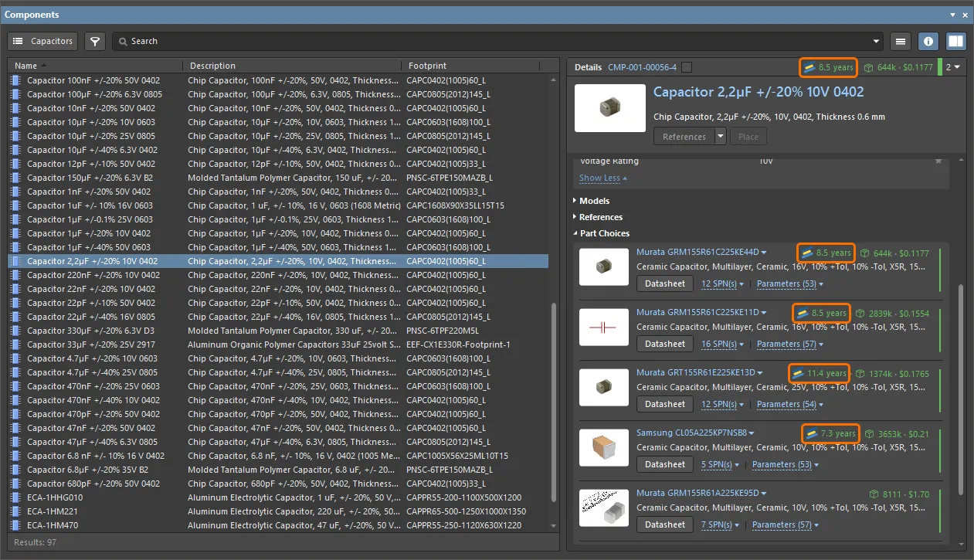
Task: Click the lifecycle icon in Details header
Action: (x=809, y=68)
